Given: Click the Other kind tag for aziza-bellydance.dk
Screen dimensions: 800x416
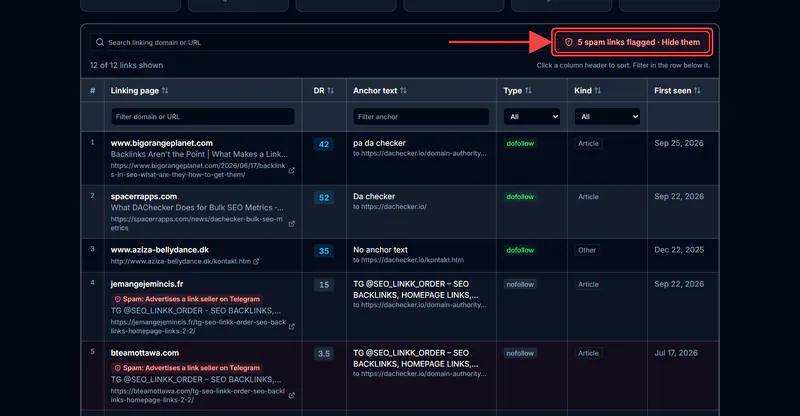Looking at the screenshot, I should point(587,250).
